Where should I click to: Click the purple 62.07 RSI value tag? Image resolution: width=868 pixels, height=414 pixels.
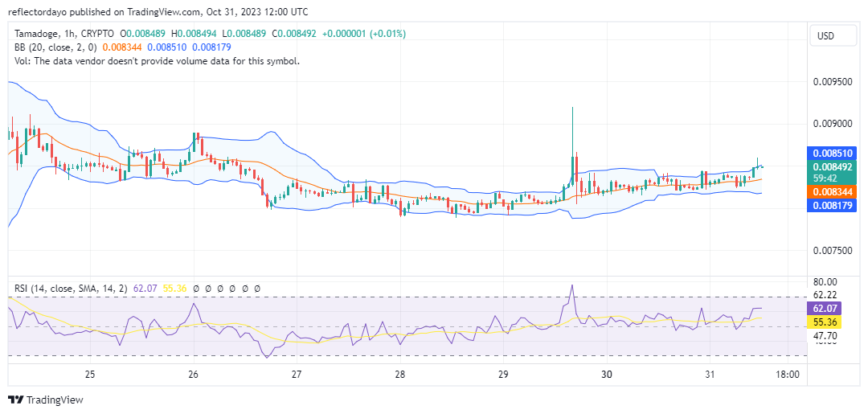click(x=826, y=308)
